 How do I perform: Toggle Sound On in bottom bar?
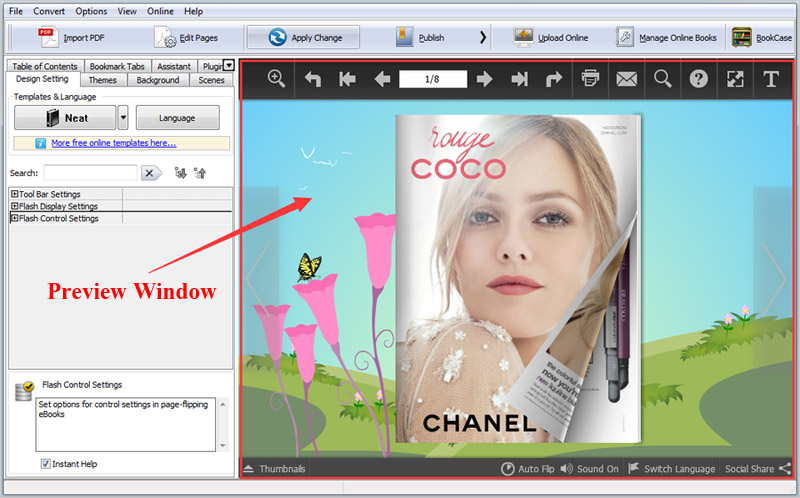[x=589, y=469]
